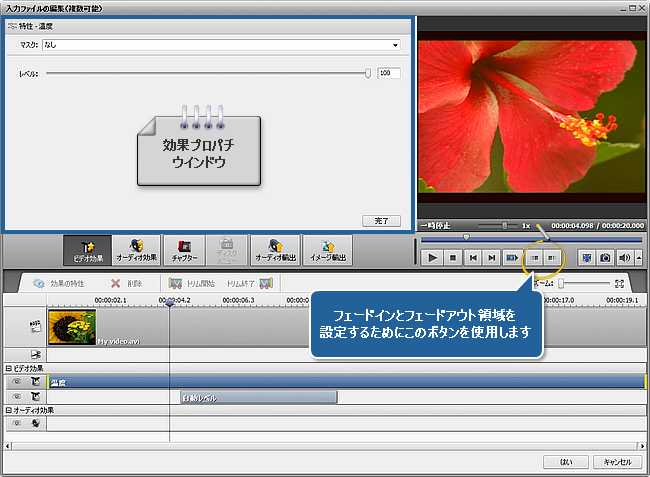Open the チャプター tab

coord(181,249)
